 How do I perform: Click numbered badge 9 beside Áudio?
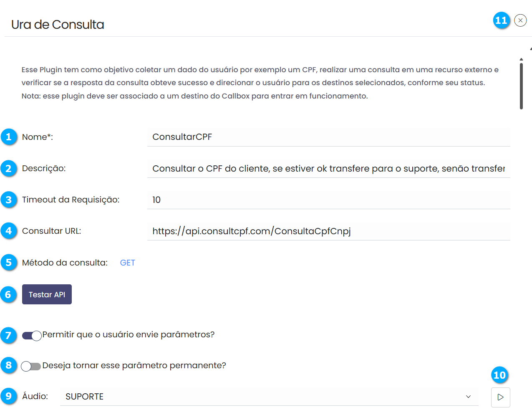tap(9, 396)
